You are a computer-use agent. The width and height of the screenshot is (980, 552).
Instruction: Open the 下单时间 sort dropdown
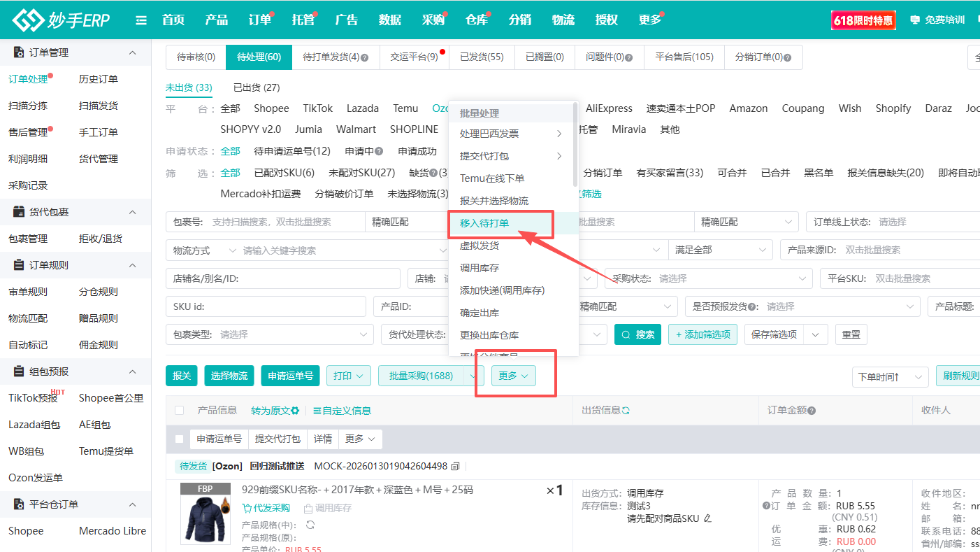(x=890, y=377)
